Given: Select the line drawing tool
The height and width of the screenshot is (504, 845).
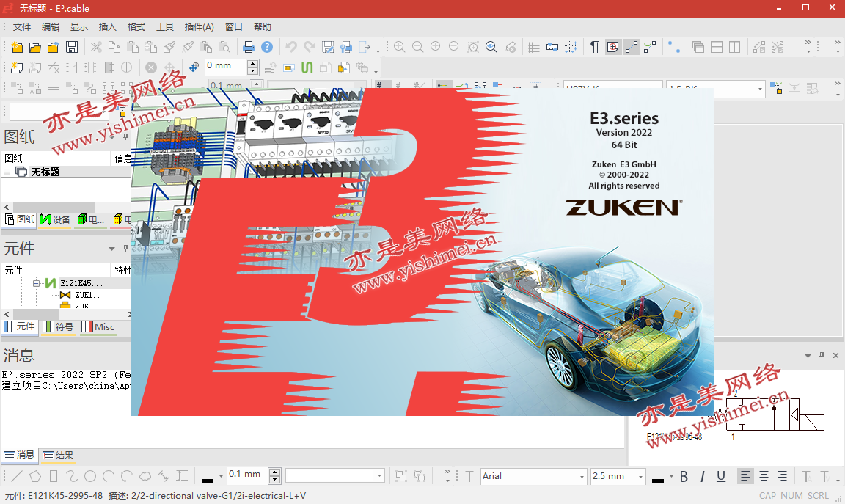Looking at the screenshot, I should (17, 476).
